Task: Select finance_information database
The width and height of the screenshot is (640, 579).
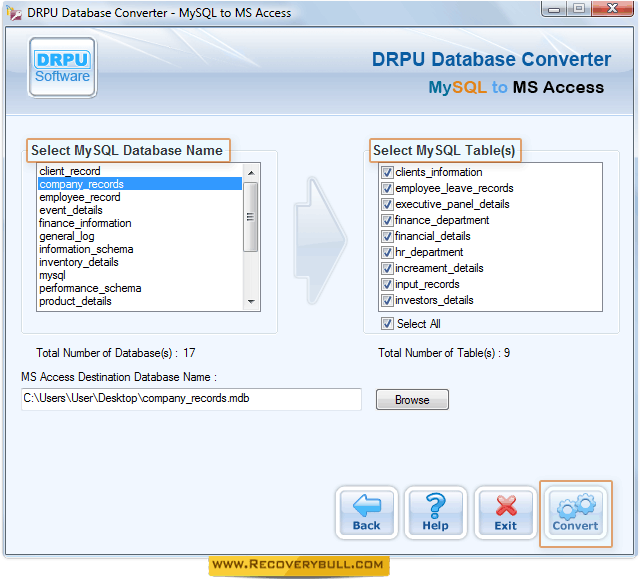Action: pos(140,223)
